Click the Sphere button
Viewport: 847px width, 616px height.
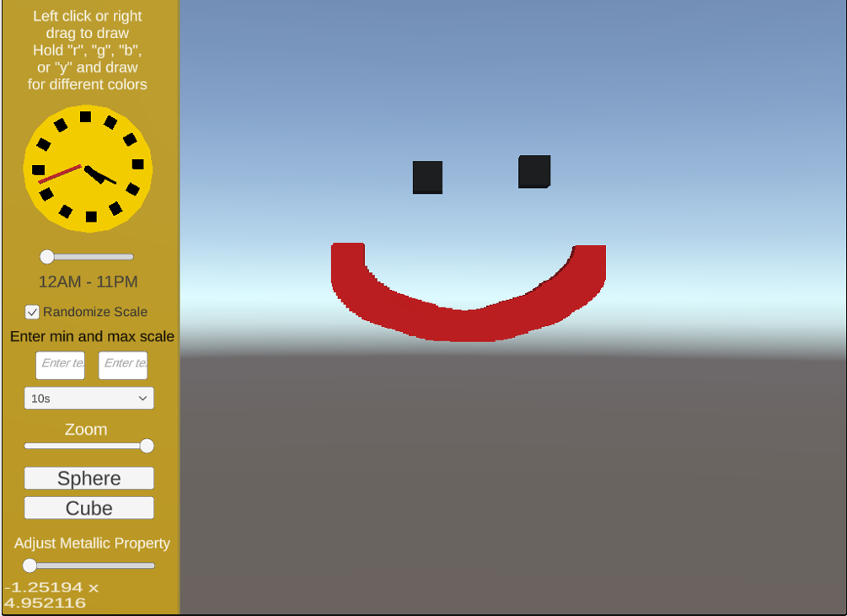coord(88,478)
